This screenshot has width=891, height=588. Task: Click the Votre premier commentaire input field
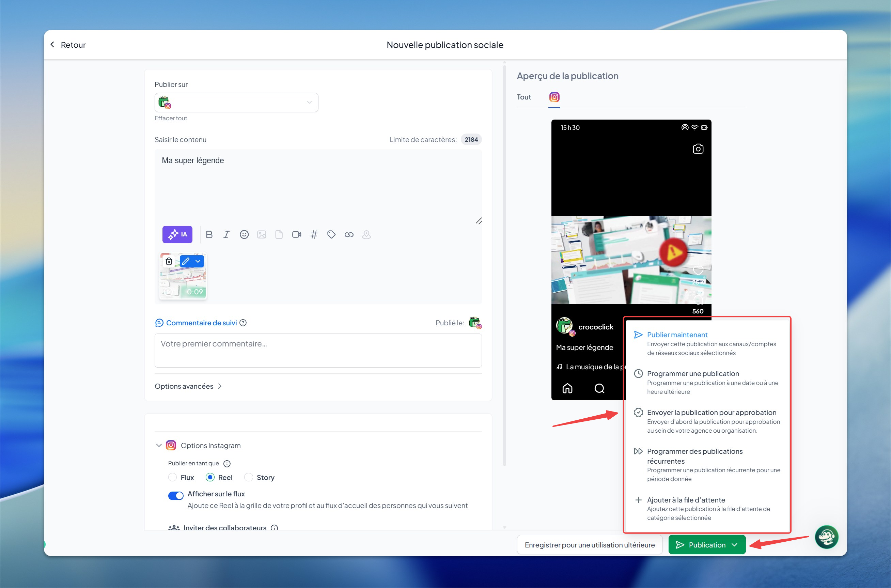click(x=318, y=350)
